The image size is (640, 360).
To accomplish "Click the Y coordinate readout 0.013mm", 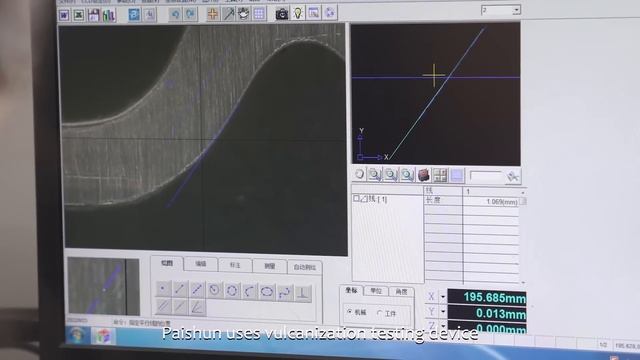I will pos(487,313).
